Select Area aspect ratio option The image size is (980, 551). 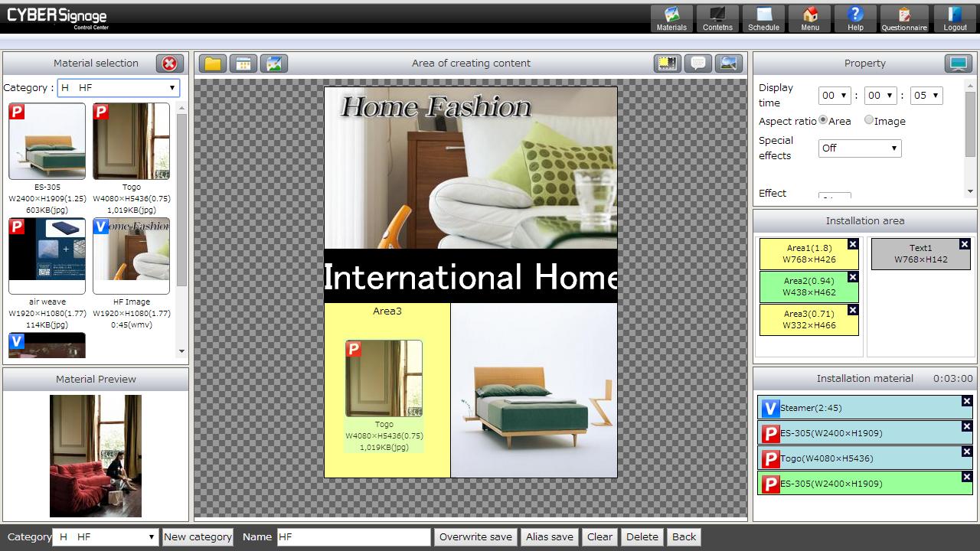point(823,120)
